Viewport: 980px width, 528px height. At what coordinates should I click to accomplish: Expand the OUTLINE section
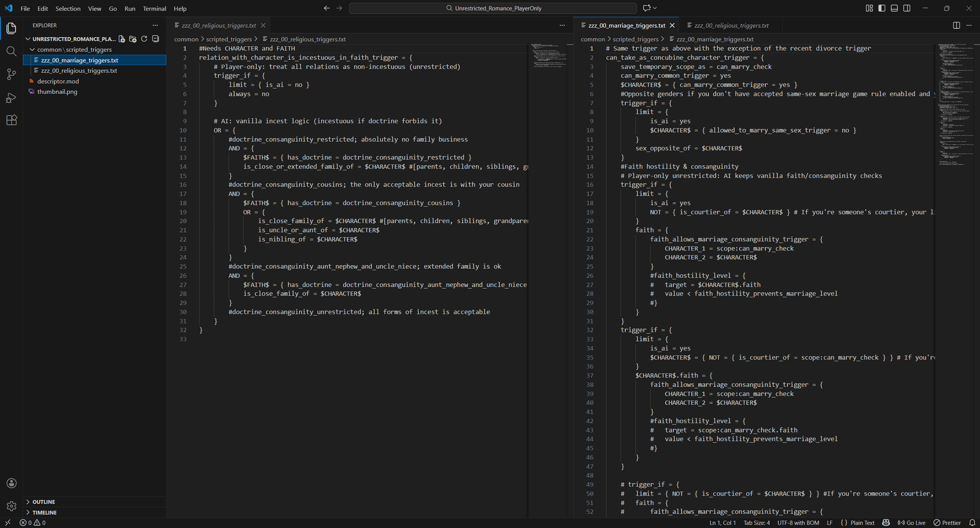pyautogui.click(x=43, y=502)
